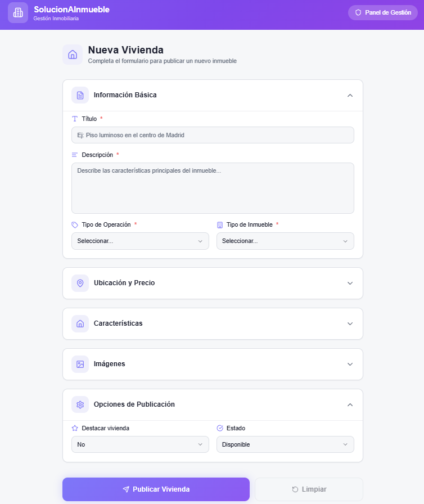Screen dimensions: 424x504
Task: Click the map pin icon for Ubicación y Precio
Action: point(80,283)
